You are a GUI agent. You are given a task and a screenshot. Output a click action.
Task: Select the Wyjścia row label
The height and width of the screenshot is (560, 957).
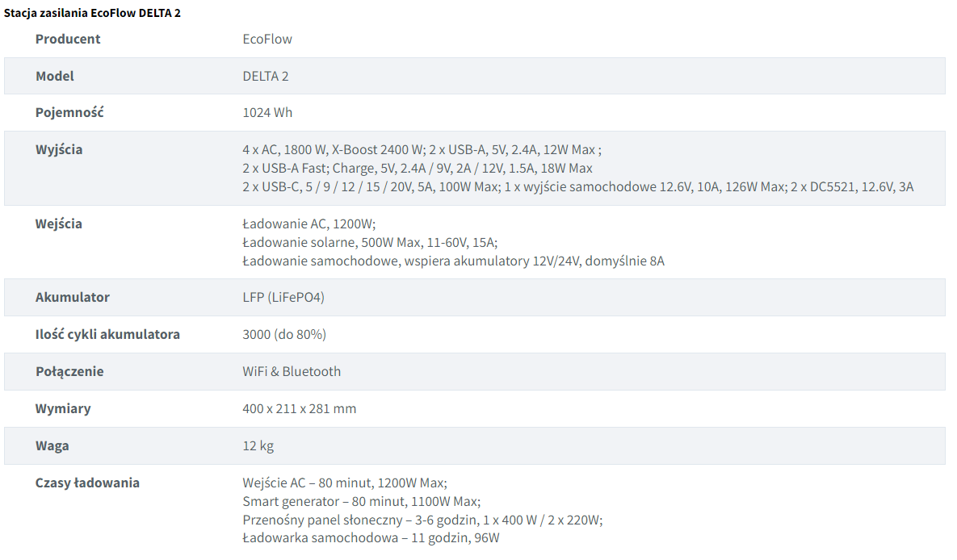click(x=59, y=149)
